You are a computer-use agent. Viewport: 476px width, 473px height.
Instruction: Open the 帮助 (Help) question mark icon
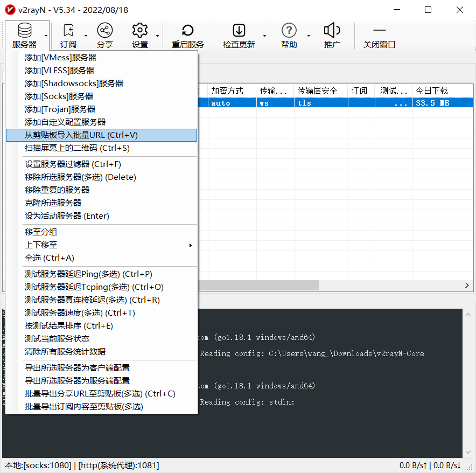pos(289,31)
